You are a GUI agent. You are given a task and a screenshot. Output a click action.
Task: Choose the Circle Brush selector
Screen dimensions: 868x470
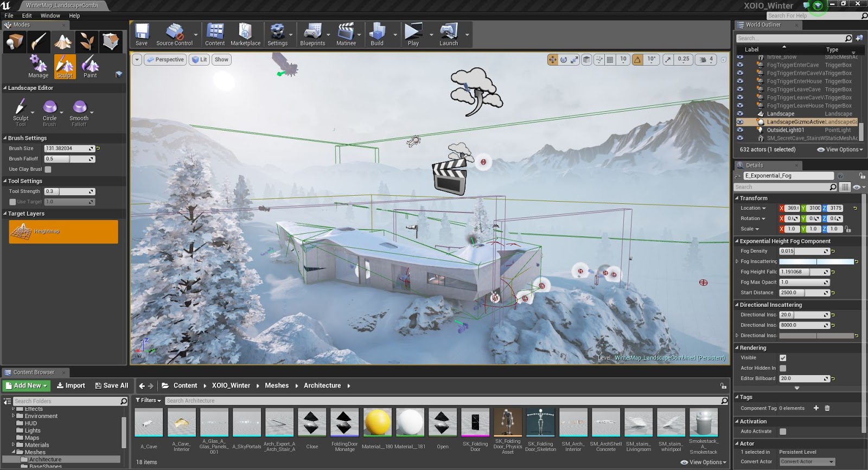click(50, 112)
